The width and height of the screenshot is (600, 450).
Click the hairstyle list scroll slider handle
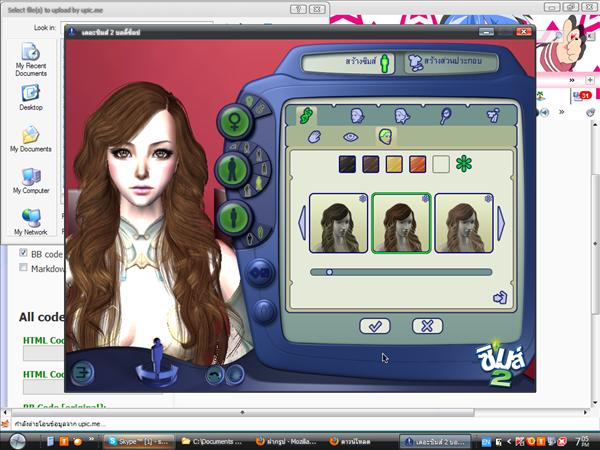pos(329,272)
